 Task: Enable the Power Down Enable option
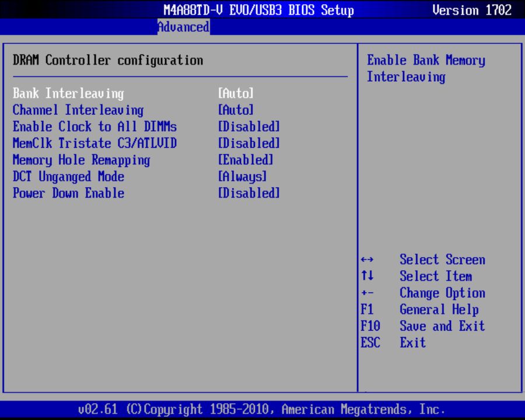[x=249, y=193]
